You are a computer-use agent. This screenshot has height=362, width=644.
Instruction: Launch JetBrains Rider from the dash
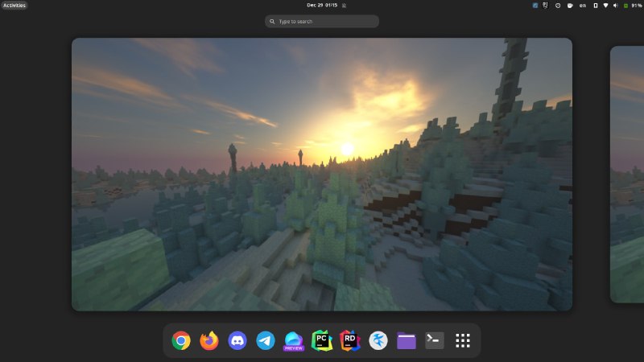pos(350,340)
